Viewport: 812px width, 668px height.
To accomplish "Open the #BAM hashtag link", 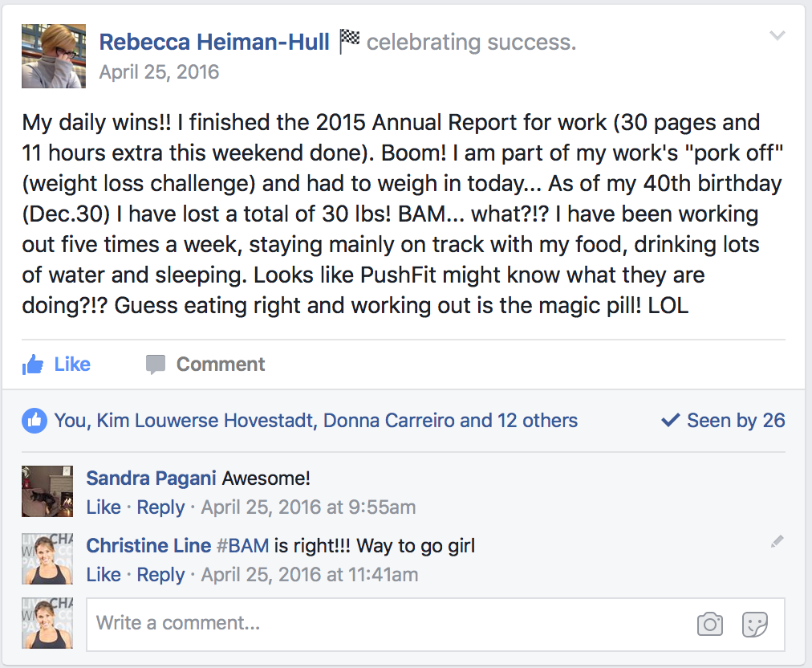I will 243,546.
